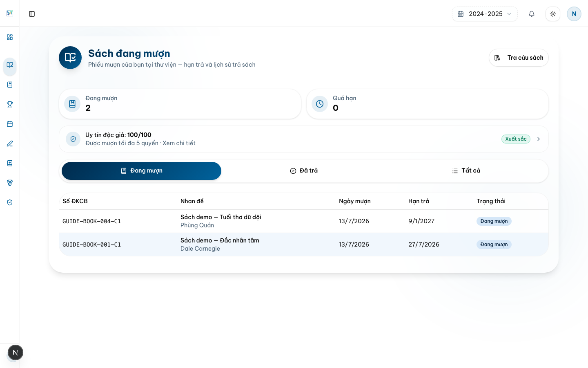
Task: Click Đang mượn status badge for GUIDE-BOOK-004-C1
Action: (x=494, y=221)
